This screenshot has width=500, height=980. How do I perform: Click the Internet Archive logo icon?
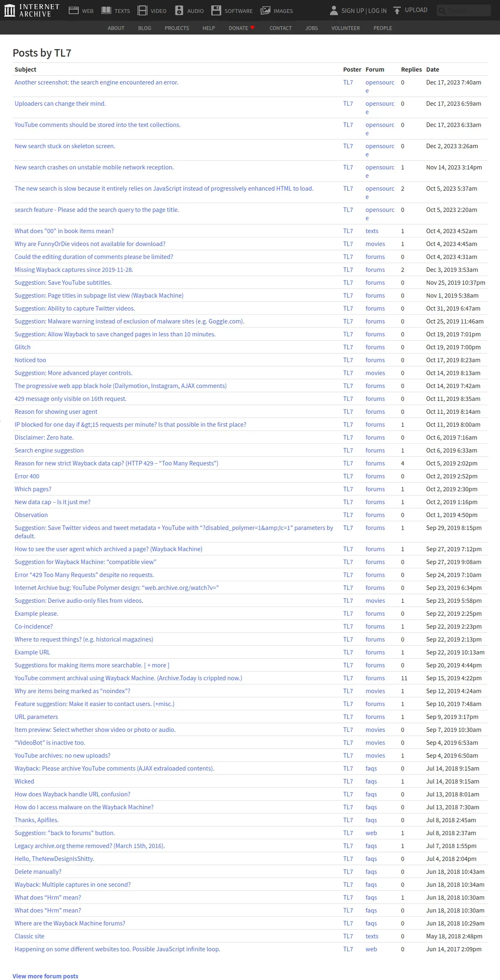click(9, 10)
